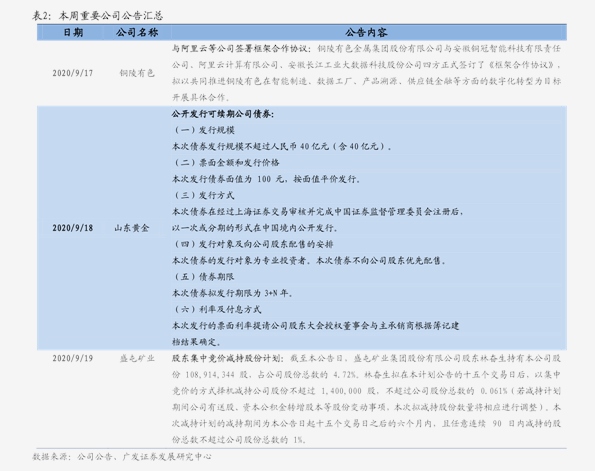Click item （一）发行规模
Image resolution: width=595 pixels, height=471 pixels.
point(204,130)
